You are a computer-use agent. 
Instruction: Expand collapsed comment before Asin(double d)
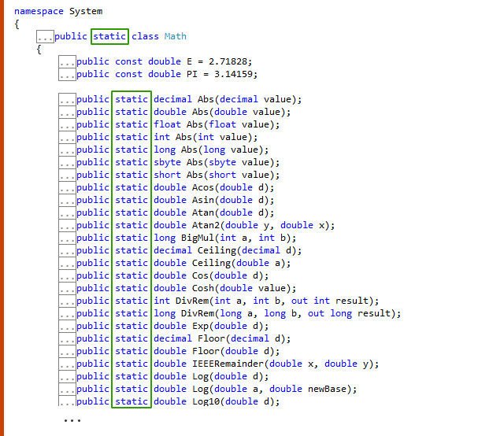click(x=67, y=200)
